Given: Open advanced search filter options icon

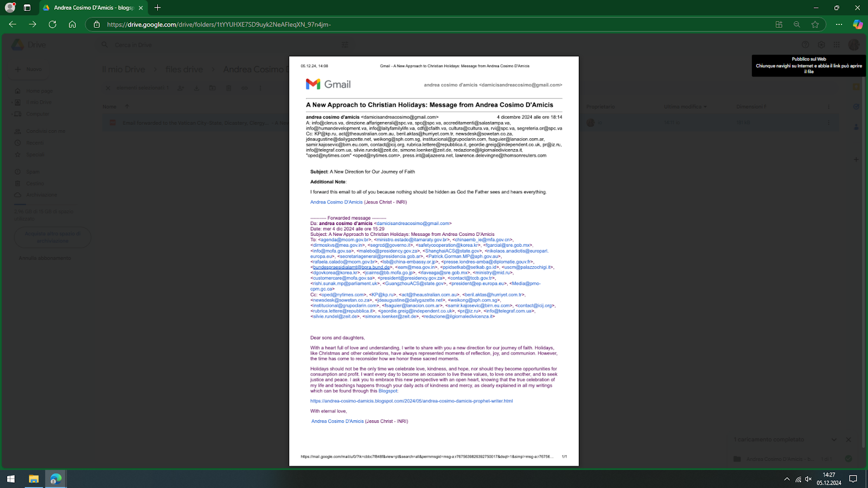Looking at the screenshot, I should (x=344, y=44).
